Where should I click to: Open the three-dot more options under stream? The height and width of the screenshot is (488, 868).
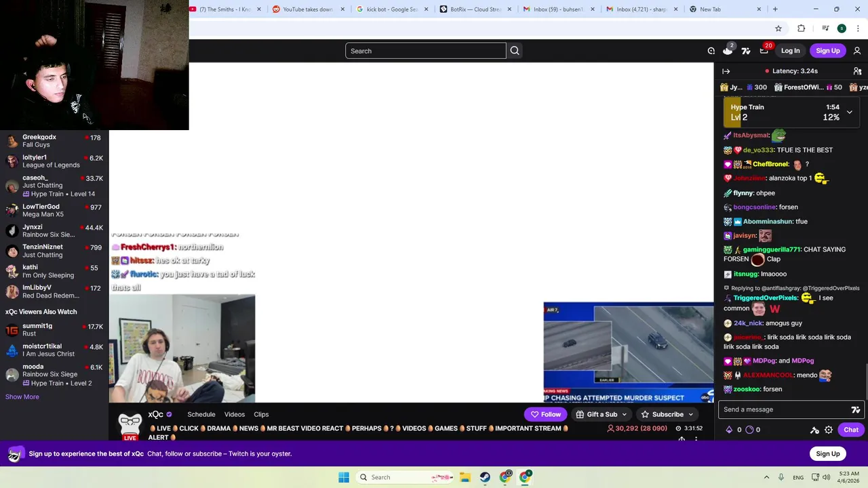696,439
